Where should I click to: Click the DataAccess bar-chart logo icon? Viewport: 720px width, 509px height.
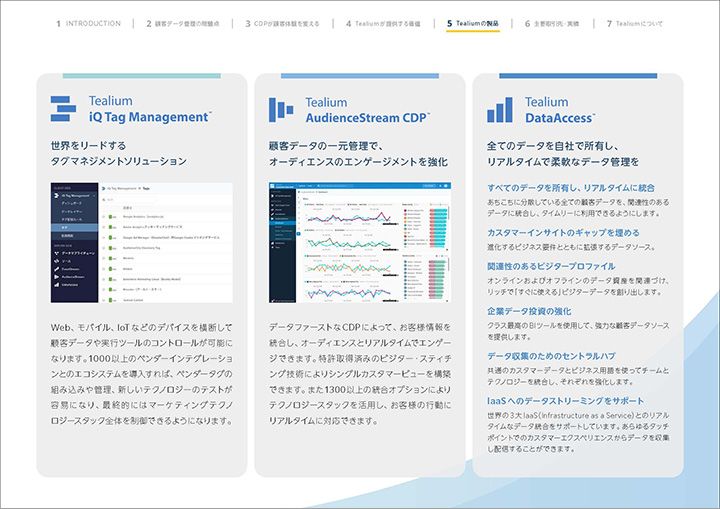(x=500, y=110)
